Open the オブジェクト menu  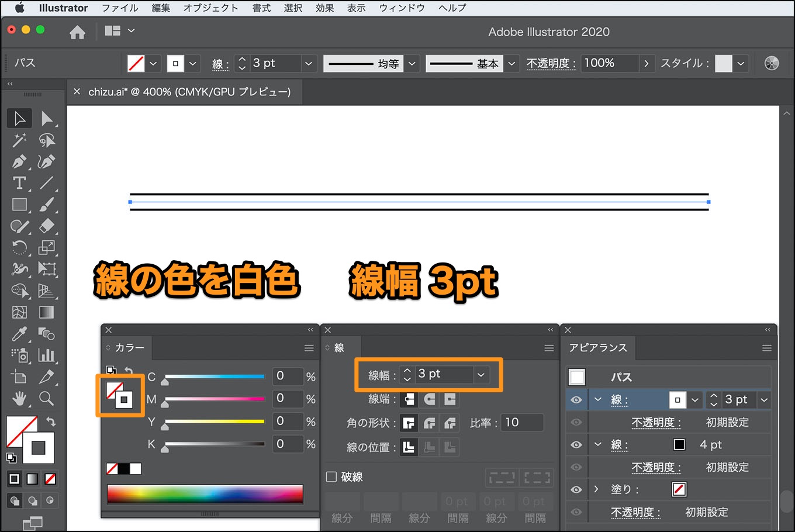[x=210, y=8]
